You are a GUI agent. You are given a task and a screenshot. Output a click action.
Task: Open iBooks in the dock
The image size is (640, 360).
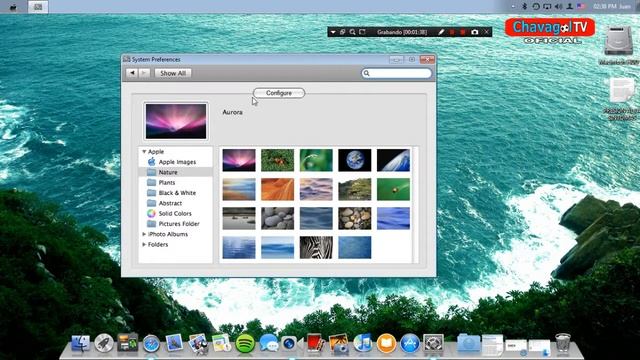[386, 344]
